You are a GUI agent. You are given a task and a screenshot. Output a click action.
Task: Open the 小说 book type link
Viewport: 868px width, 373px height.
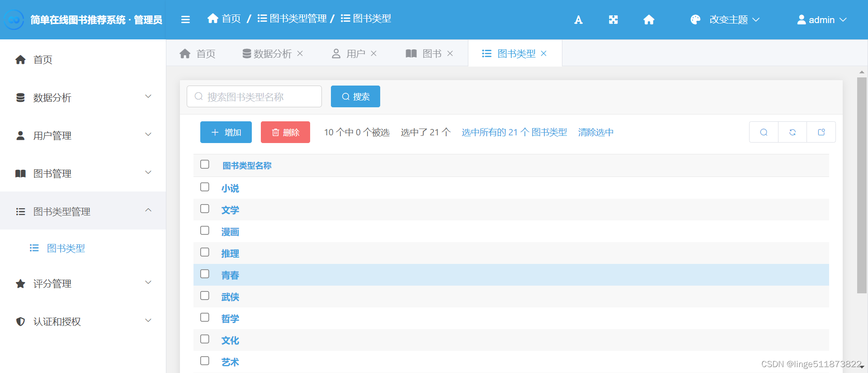coord(230,188)
